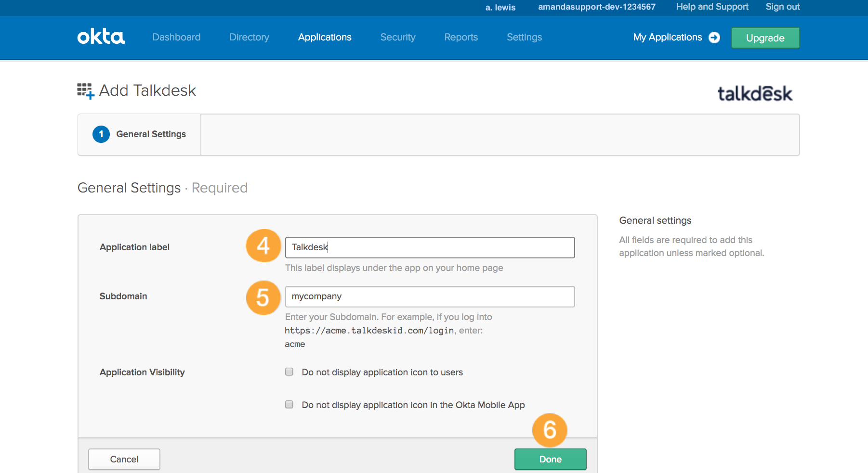Image resolution: width=868 pixels, height=473 pixels.
Task: Click the Done button
Action: [551, 459]
